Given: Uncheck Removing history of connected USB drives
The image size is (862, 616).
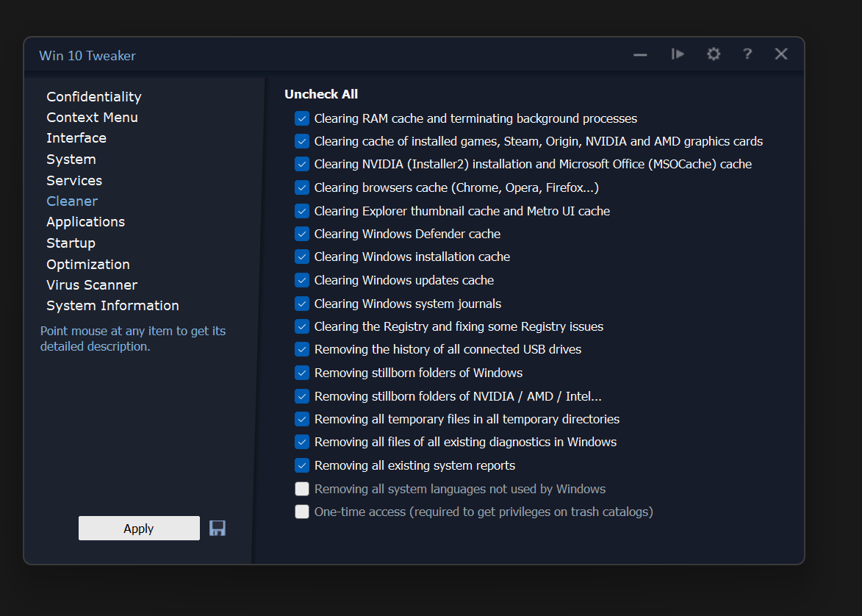Looking at the screenshot, I should (x=302, y=349).
